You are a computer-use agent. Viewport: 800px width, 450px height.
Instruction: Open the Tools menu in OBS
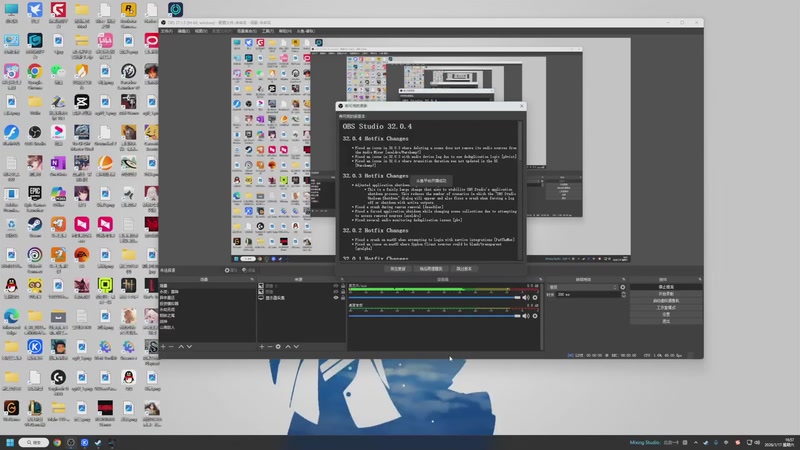(x=268, y=31)
